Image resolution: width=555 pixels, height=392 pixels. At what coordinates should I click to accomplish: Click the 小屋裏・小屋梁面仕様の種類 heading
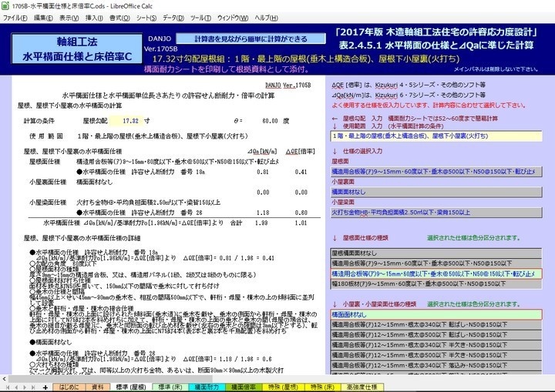pyautogui.click(x=379, y=304)
